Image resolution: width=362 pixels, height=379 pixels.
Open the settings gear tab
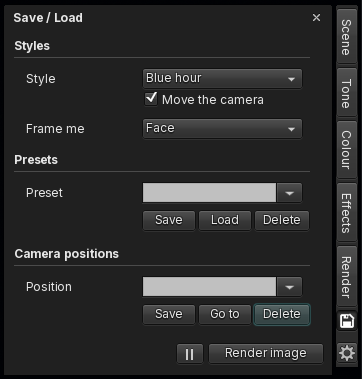click(x=347, y=353)
